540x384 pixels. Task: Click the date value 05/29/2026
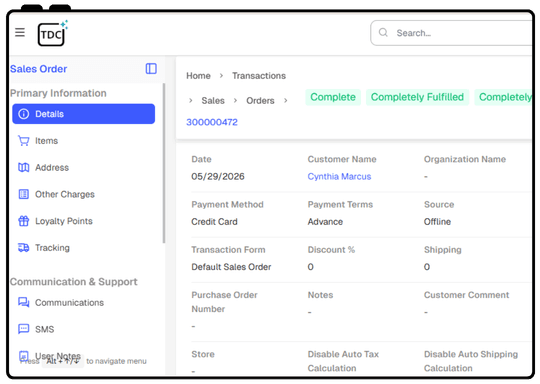pos(218,176)
